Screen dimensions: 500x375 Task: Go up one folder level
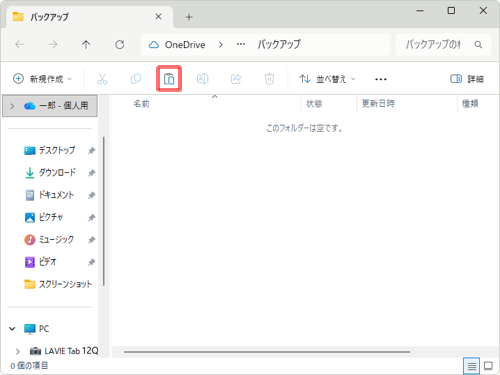click(x=86, y=44)
